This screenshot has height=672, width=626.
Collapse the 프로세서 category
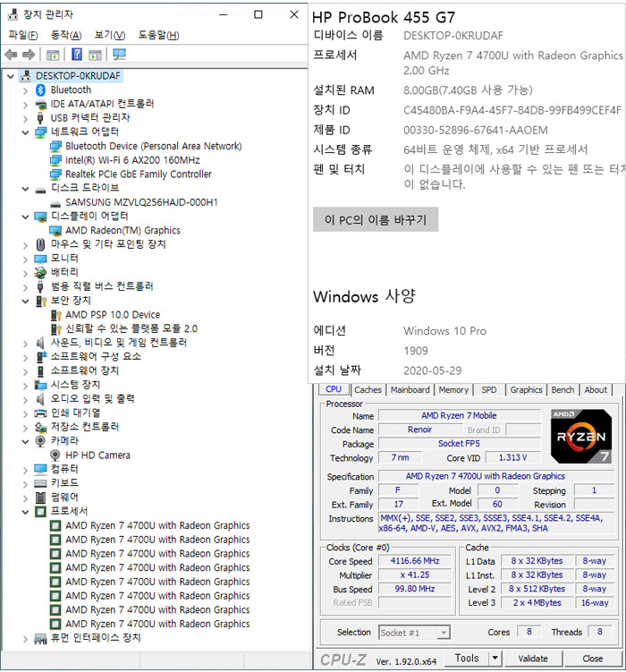coord(25,512)
